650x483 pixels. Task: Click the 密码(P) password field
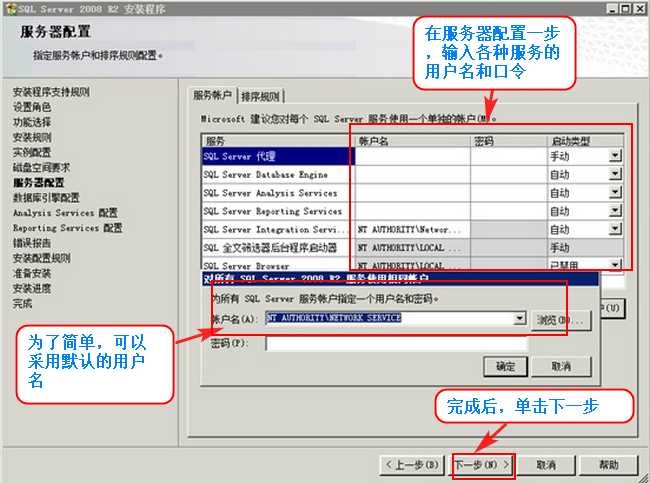pos(396,344)
